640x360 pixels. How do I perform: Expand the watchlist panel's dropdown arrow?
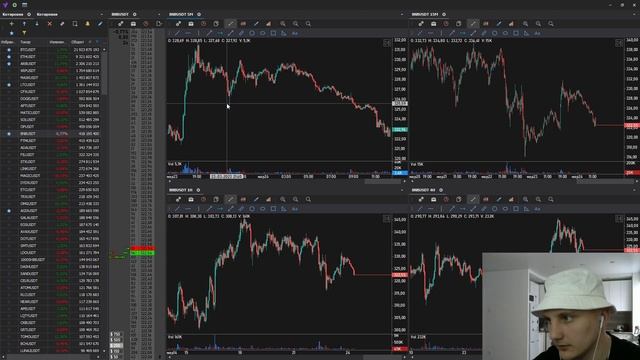(102, 14)
